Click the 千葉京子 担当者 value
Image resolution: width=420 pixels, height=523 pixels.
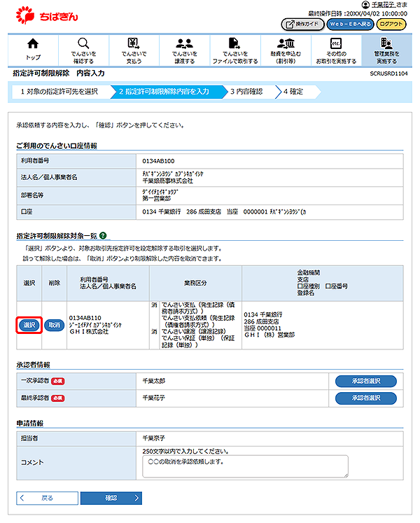(154, 438)
